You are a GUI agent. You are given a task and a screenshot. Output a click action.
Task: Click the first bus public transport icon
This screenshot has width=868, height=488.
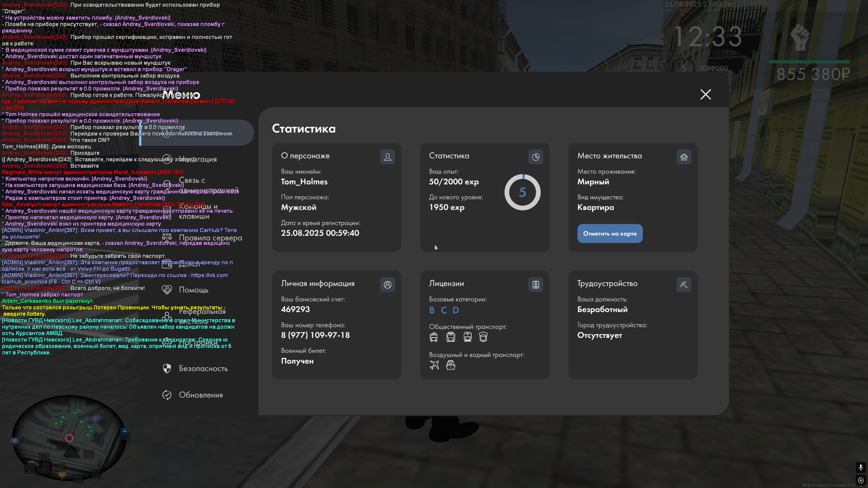pyautogui.click(x=434, y=337)
